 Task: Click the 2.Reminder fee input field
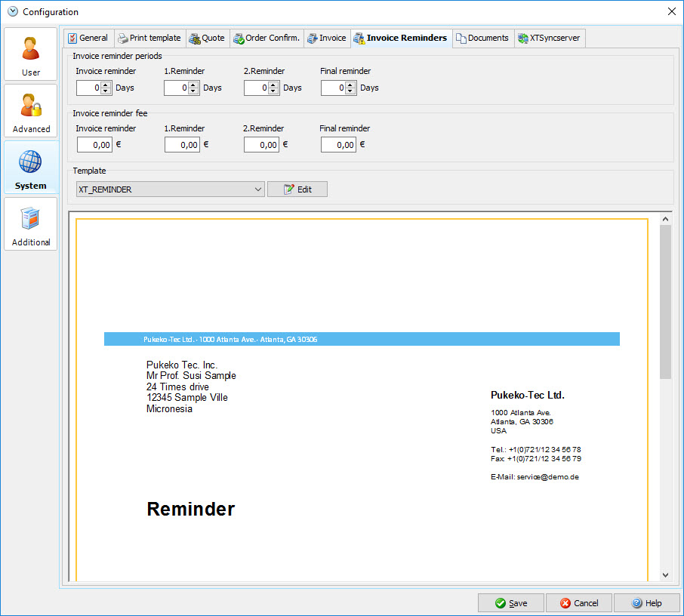261,145
